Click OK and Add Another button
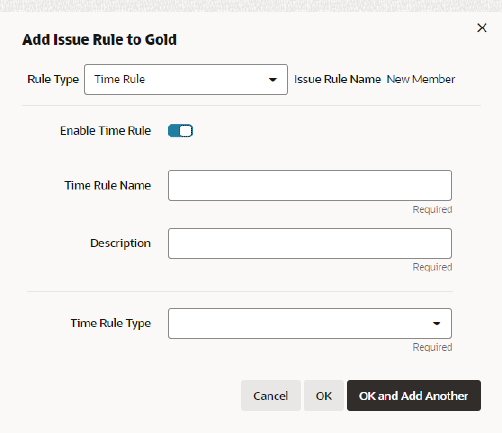The height and width of the screenshot is (433, 502). point(414,396)
